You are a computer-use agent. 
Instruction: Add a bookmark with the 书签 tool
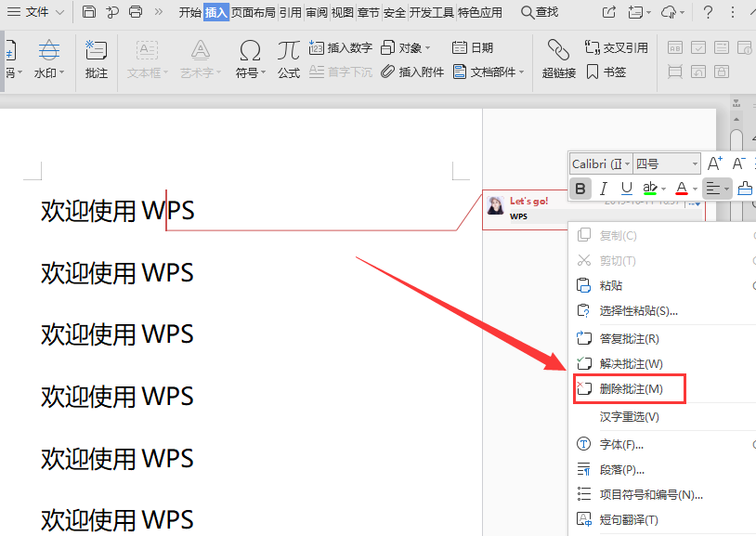tap(606, 72)
